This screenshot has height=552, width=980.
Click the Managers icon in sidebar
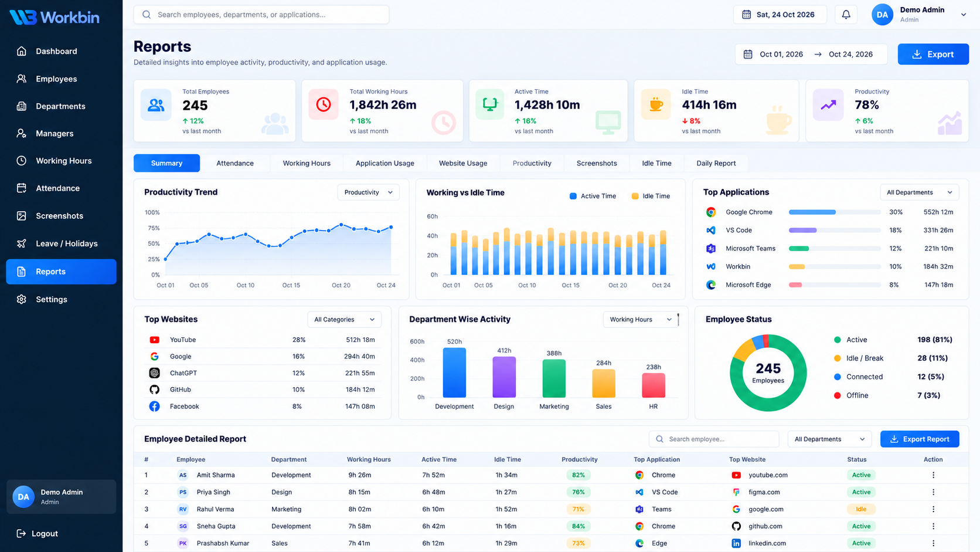pyautogui.click(x=22, y=133)
